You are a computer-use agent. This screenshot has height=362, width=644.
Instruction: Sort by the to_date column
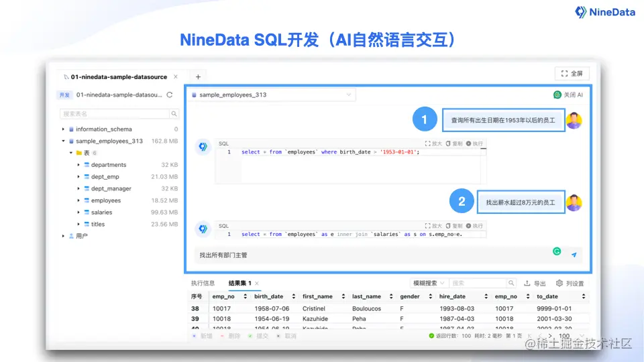click(583, 296)
